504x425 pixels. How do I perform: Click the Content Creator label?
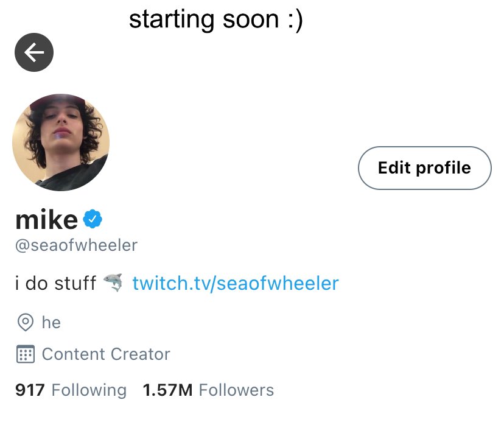click(x=106, y=354)
